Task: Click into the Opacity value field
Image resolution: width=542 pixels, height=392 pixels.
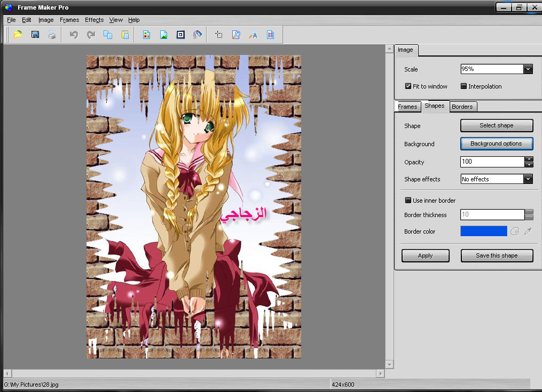Action: click(x=492, y=162)
